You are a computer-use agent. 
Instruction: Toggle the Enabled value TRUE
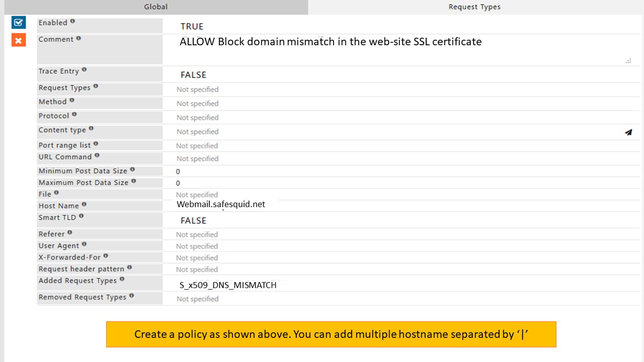tap(192, 27)
